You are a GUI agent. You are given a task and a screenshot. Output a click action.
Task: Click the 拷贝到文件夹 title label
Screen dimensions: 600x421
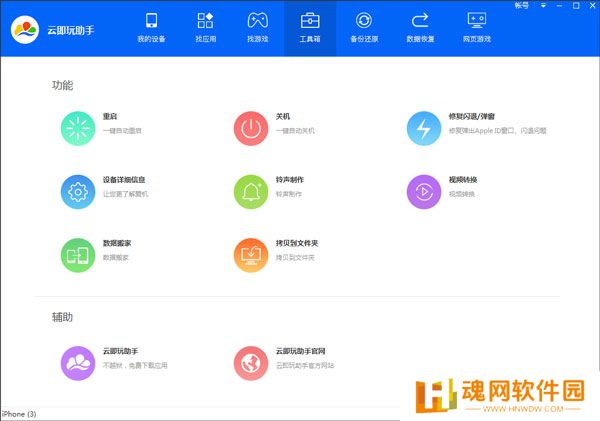tap(297, 243)
